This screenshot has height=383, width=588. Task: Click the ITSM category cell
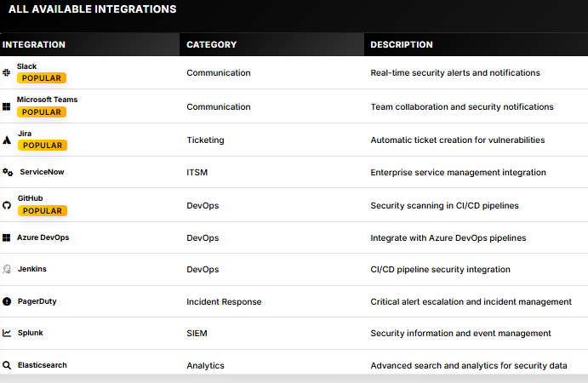(197, 173)
